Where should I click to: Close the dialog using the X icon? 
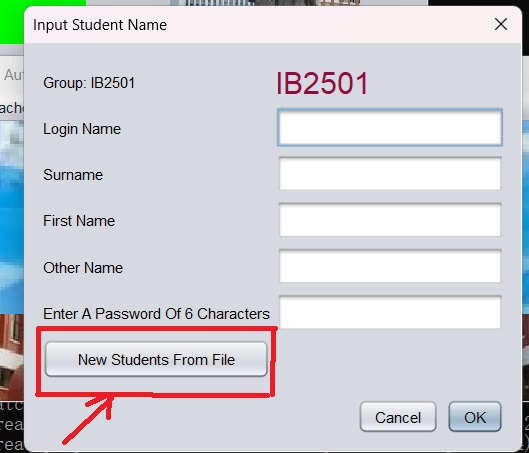pyautogui.click(x=501, y=24)
